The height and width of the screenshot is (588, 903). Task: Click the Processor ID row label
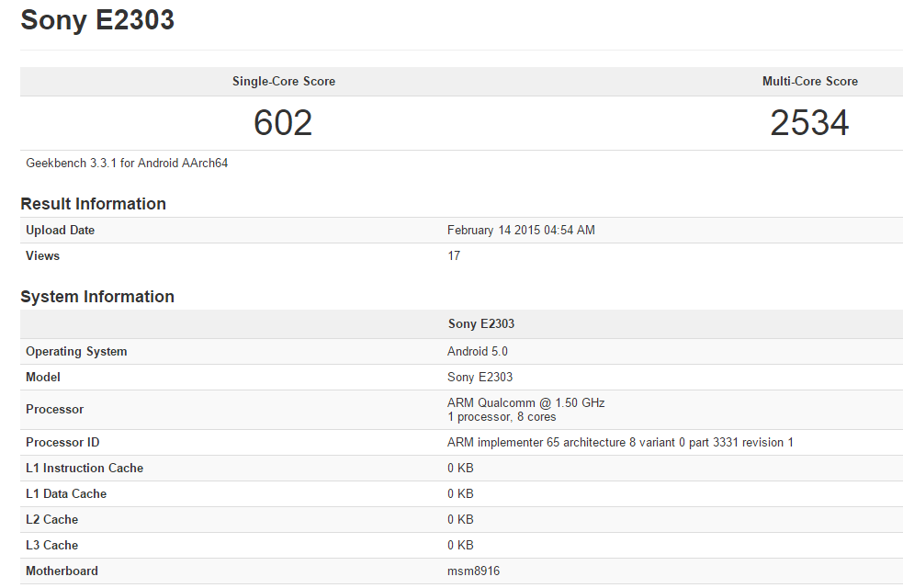pos(62,443)
